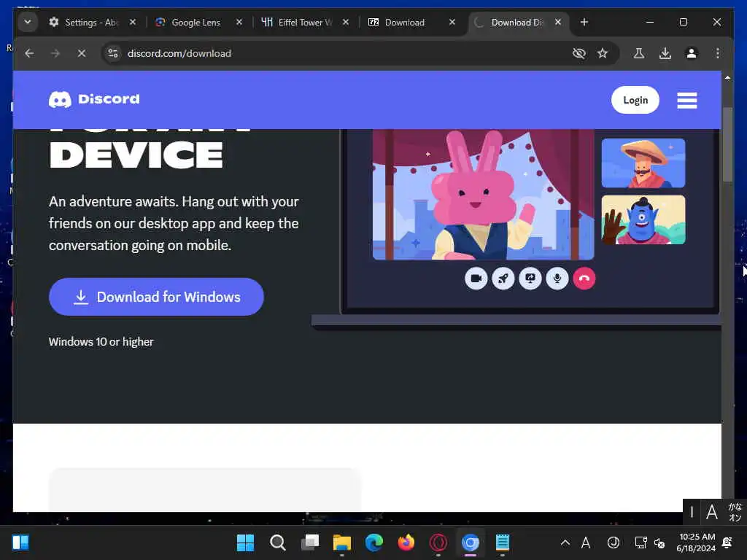Close the Download Discord tab
747x560 pixels.
coord(558,22)
